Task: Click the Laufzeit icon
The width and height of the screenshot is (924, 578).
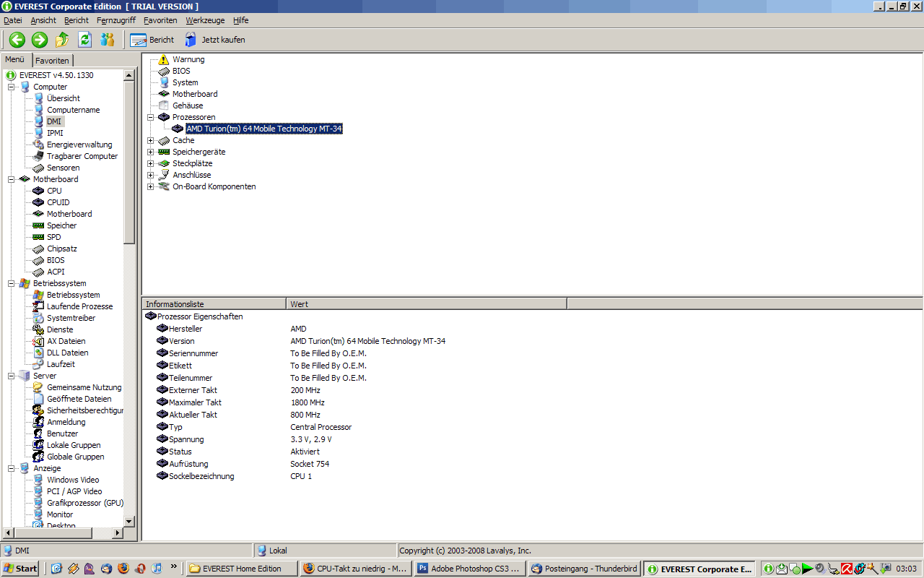Action: click(38, 364)
